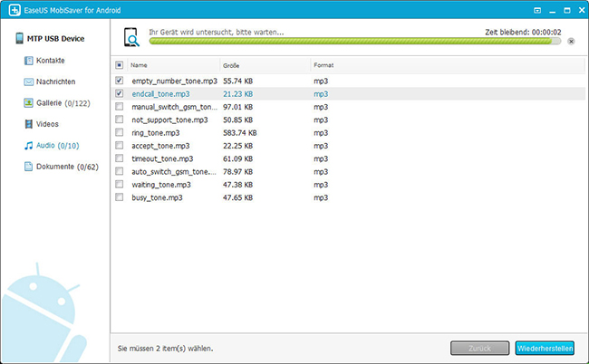This screenshot has width=589, height=364.
Task: Tick the busy_tone.mp3 checkbox
Action: pos(120,196)
